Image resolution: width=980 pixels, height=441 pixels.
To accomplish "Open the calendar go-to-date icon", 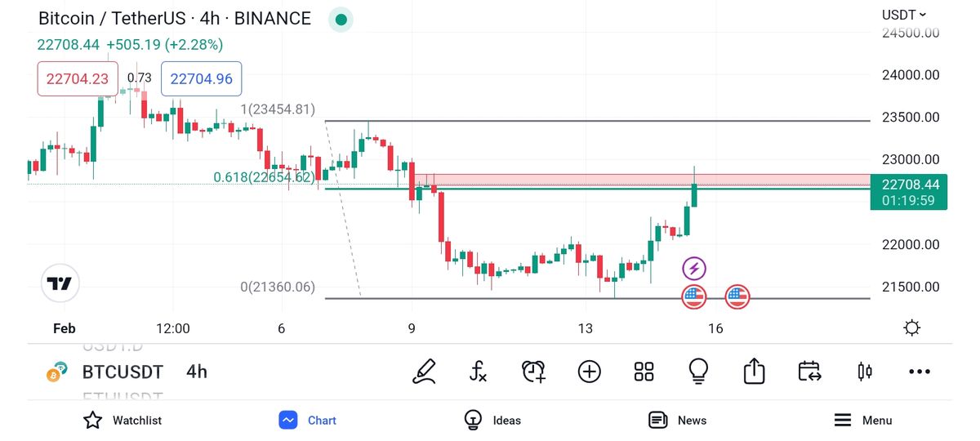I will pyautogui.click(x=809, y=372).
